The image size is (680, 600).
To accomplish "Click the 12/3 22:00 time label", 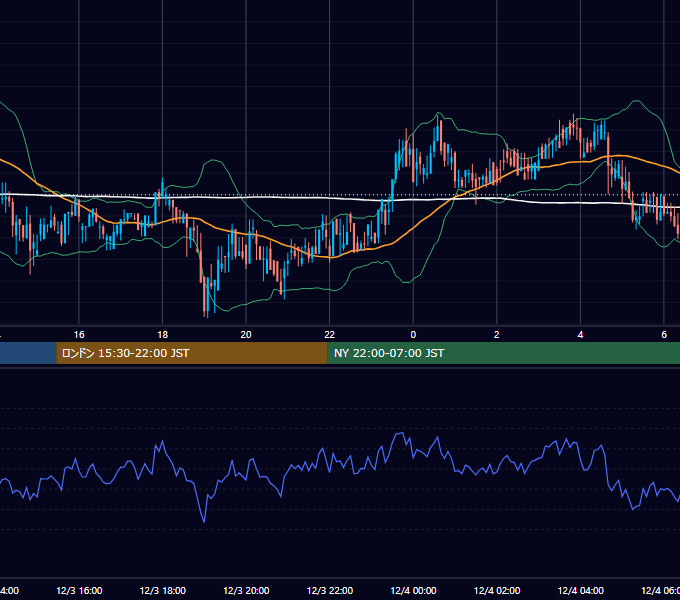I will 330,591.
